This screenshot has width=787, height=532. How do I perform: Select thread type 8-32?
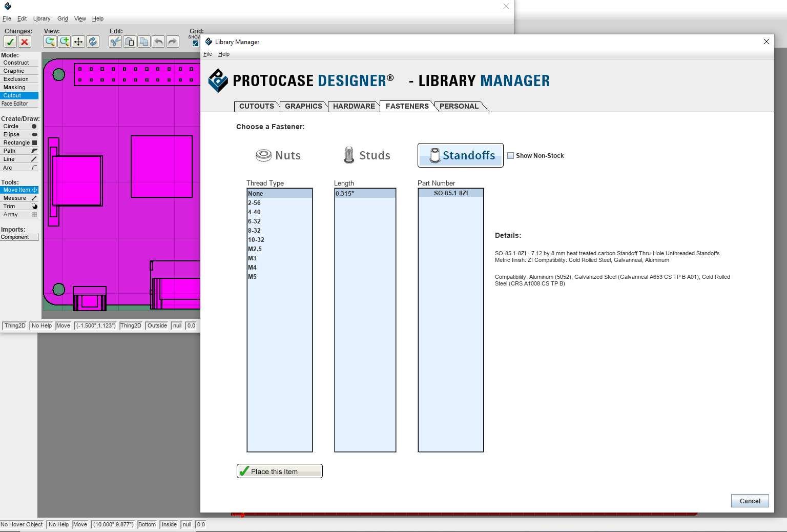(x=280, y=231)
